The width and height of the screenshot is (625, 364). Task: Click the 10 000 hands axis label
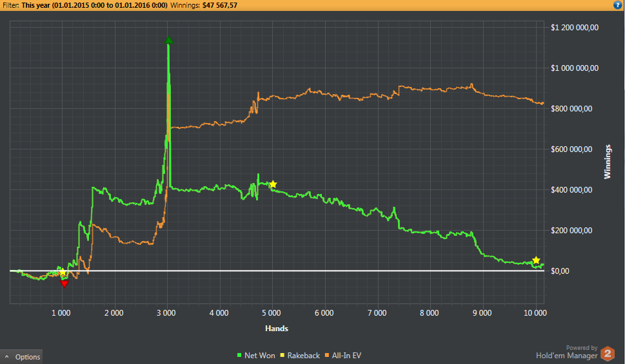coord(535,313)
